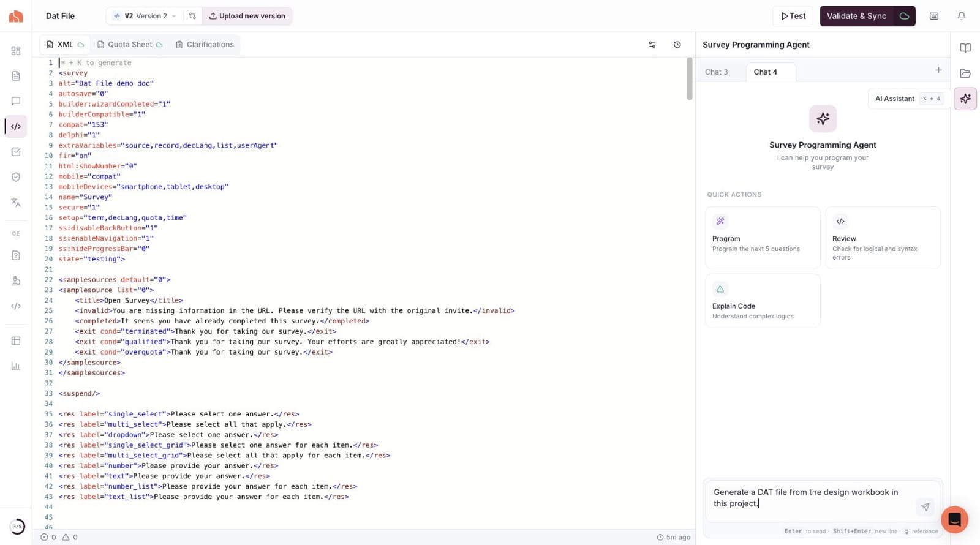Select the active code editor sidebar icon
This screenshot has height=545, width=980.
pyautogui.click(x=16, y=126)
